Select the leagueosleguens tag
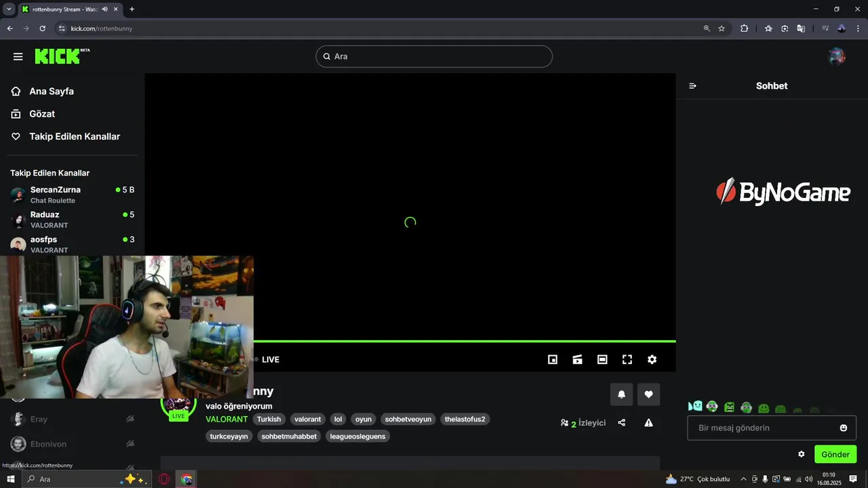The image size is (868, 488). 357,436
